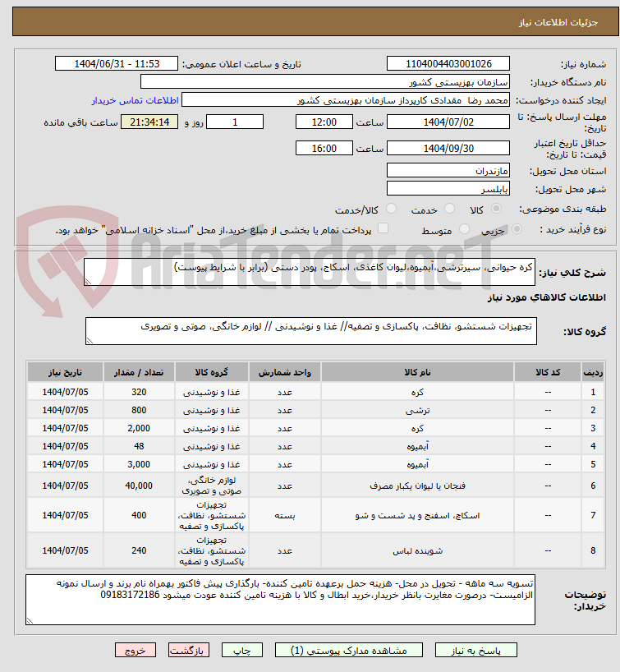Click quantity 2,000 cell

(139, 428)
